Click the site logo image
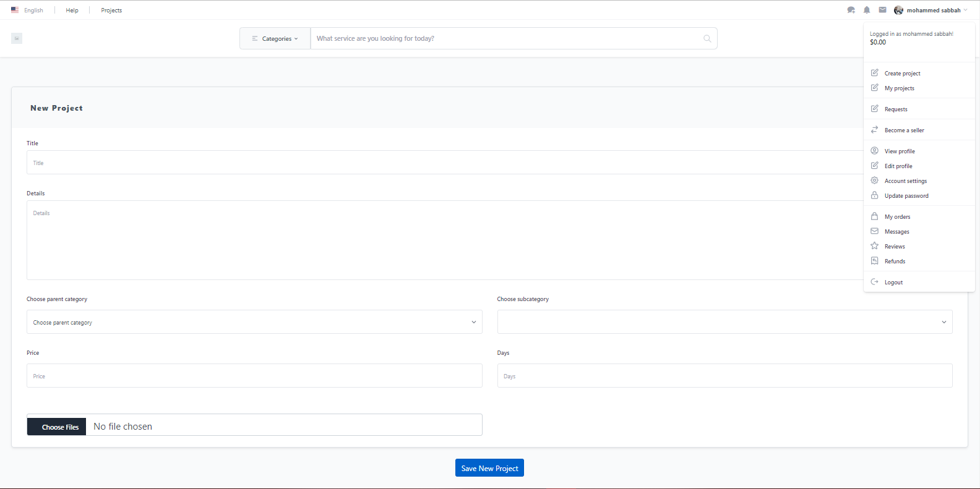Viewport: 980px width, 489px height. tap(17, 38)
